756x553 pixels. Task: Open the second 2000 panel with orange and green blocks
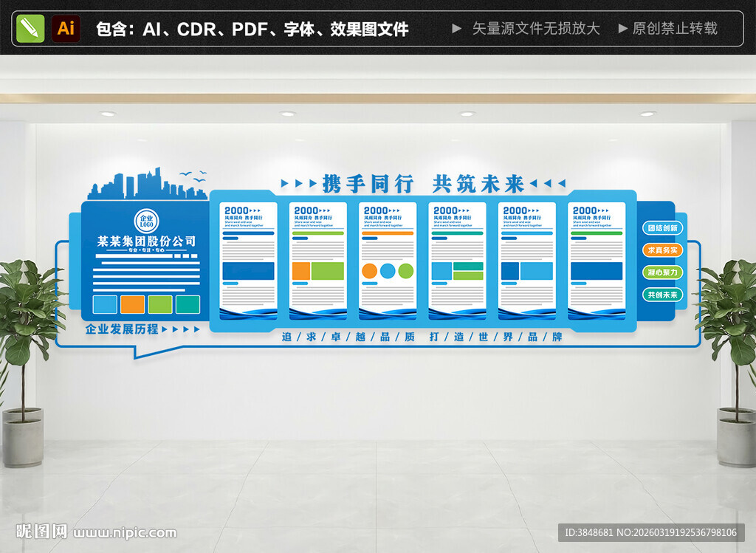(317, 261)
